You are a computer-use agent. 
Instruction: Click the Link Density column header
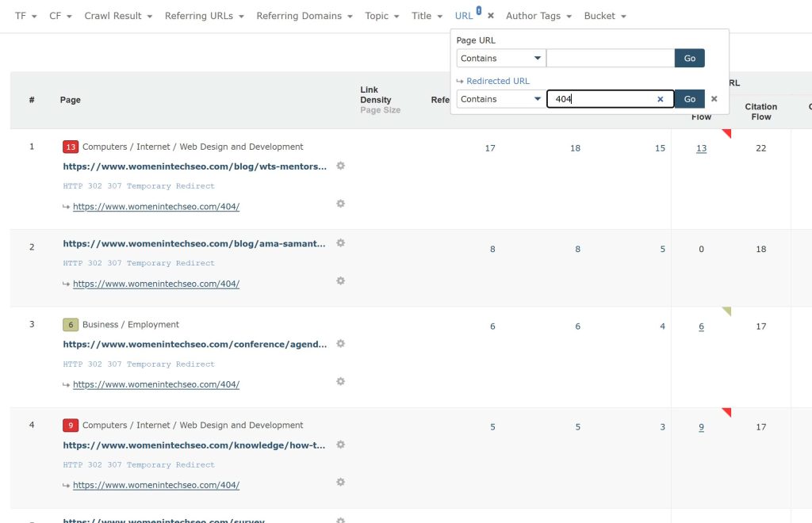(x=375, y=94)
